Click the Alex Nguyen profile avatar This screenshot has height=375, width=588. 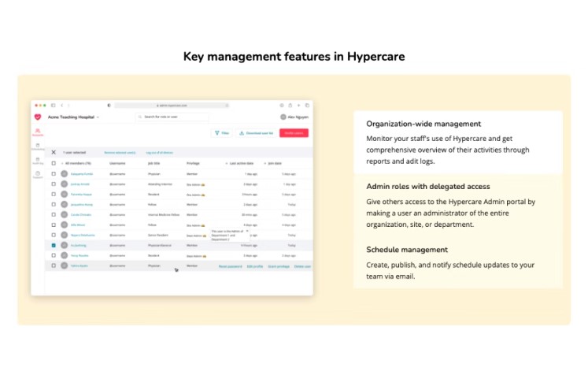(283, 117)
